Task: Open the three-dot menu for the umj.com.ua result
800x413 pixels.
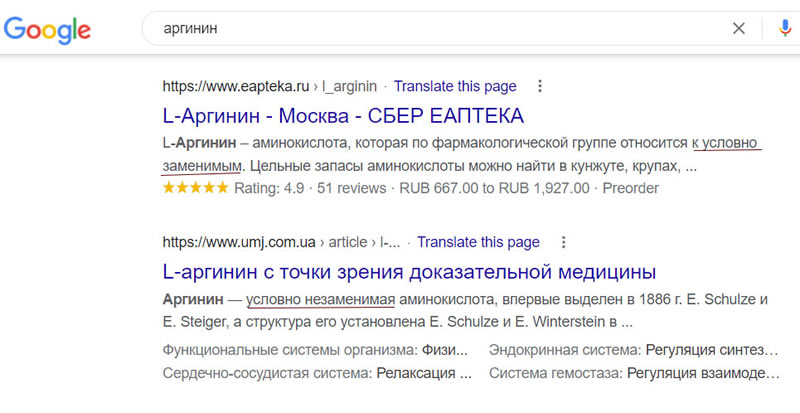Action: click(x=563, y=242)
